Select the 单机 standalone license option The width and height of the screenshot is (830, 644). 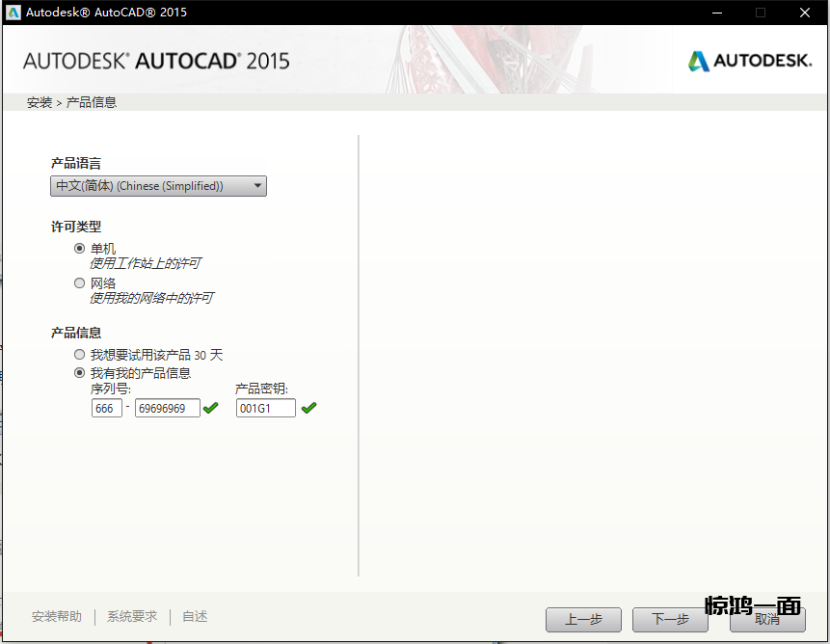click(x=80, y=248)
